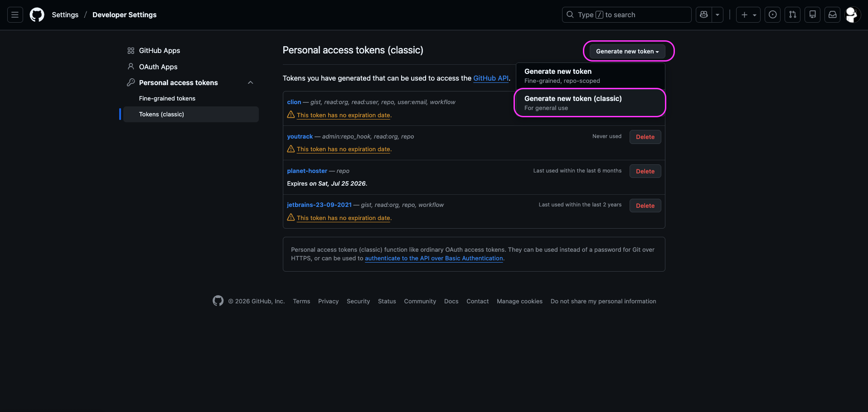The width and height of the screenshot is (868, 412).
Task: Open the hamburger navigation menu
Action: [x=15, y=15]
